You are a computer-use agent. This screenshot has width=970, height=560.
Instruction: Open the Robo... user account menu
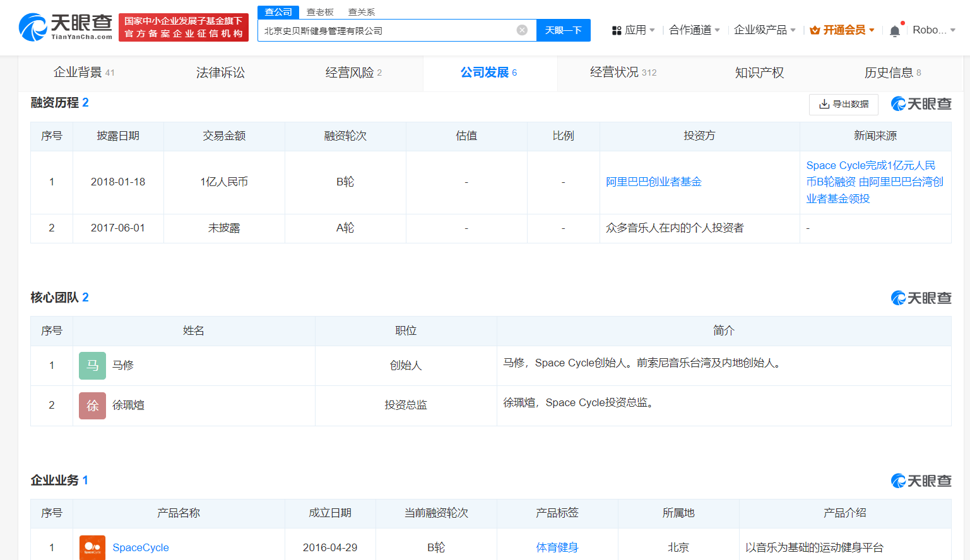[934, 30]
